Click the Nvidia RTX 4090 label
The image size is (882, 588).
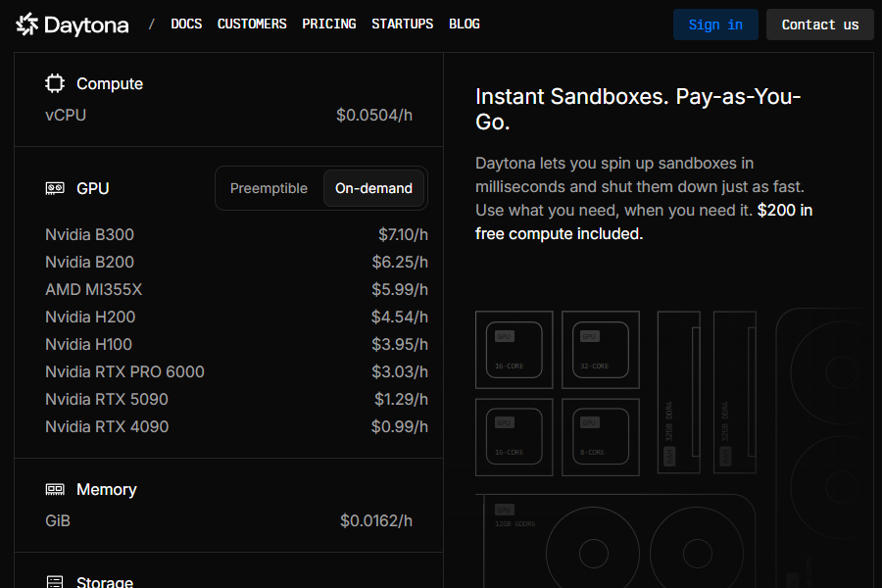click(106, 427)
